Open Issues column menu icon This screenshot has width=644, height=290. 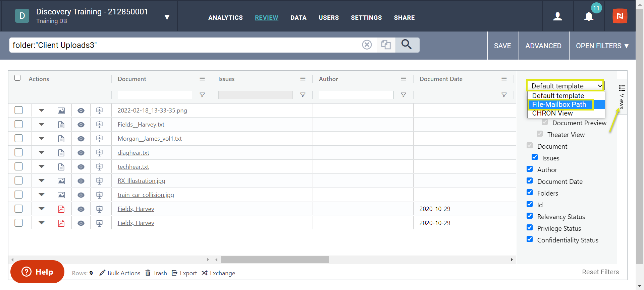(303, 79)
